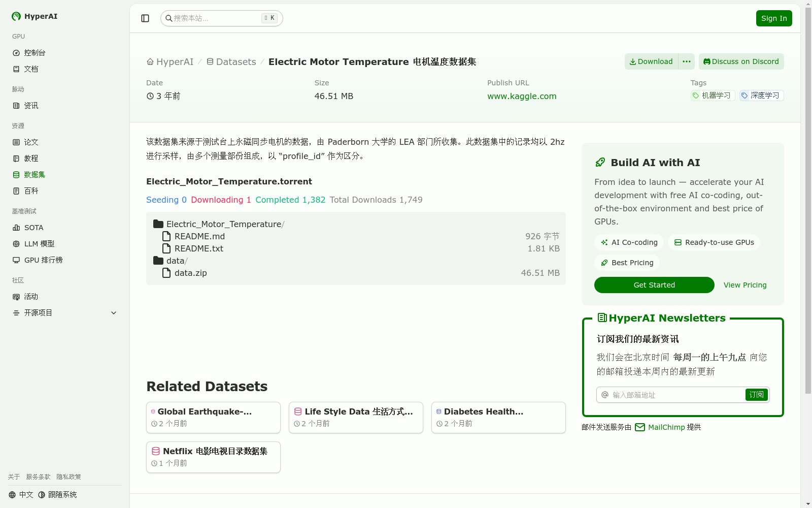Click the 活动 events icon
This screenshot has height=508, width=812.
[16, 297]
